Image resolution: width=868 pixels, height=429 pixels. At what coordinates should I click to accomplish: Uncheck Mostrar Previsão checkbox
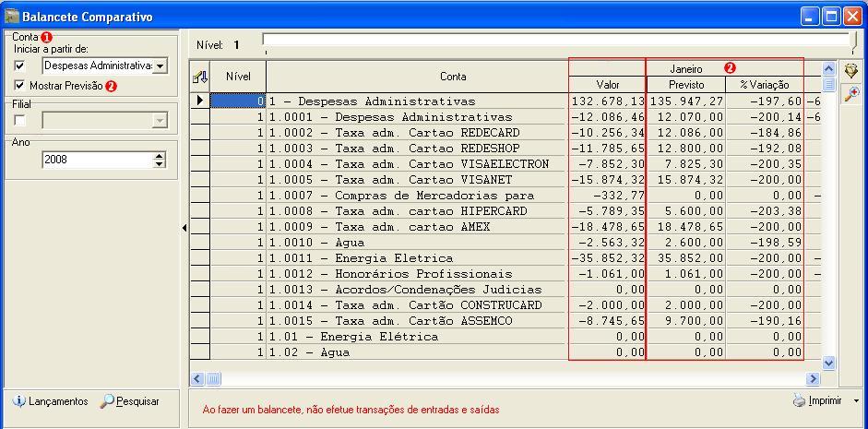coord(20,85)
